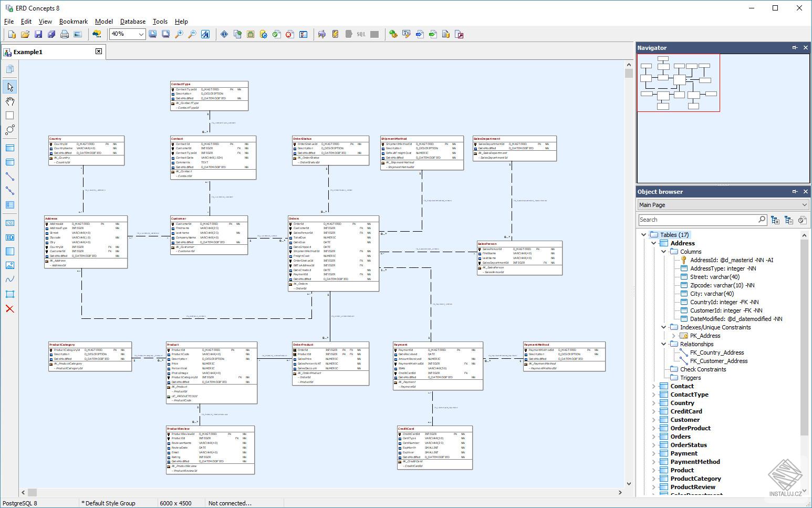Print the diagram with the printer icon
This screenshot has width=812, height=508.
point(64,34)
